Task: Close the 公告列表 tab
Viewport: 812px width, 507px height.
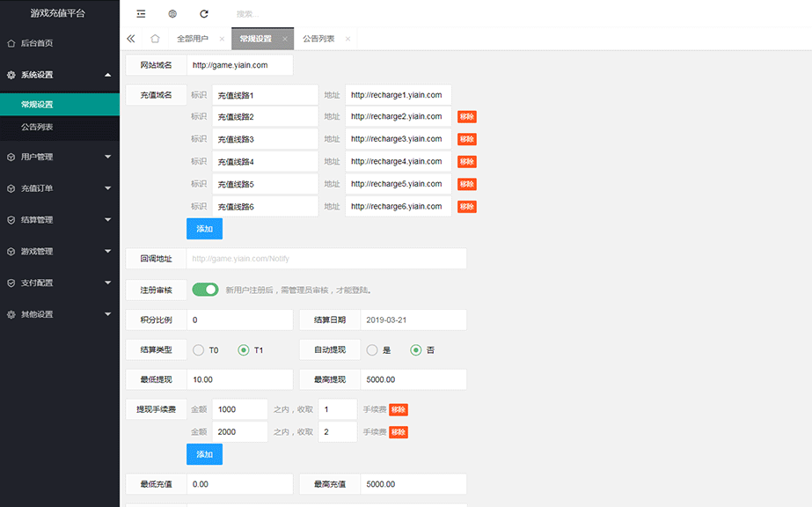Action: click(x=347, y=40)
